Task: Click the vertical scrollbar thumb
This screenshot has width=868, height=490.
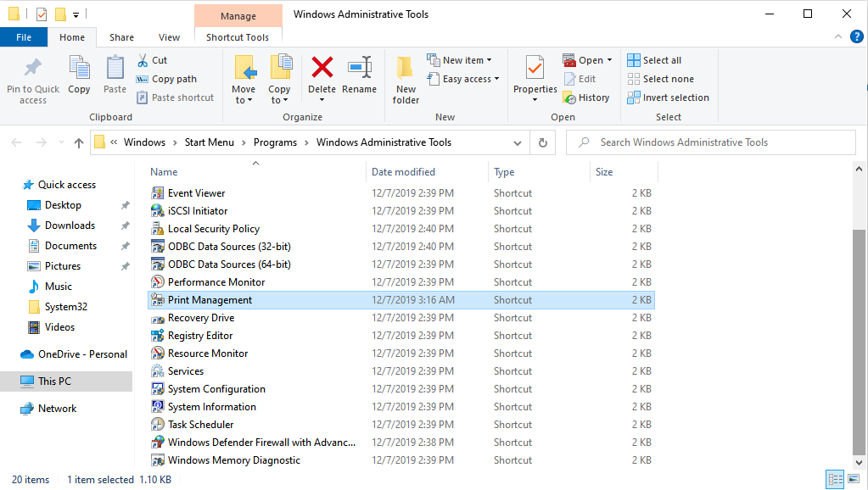Action: pyautogui.click(x=859, y=342)
